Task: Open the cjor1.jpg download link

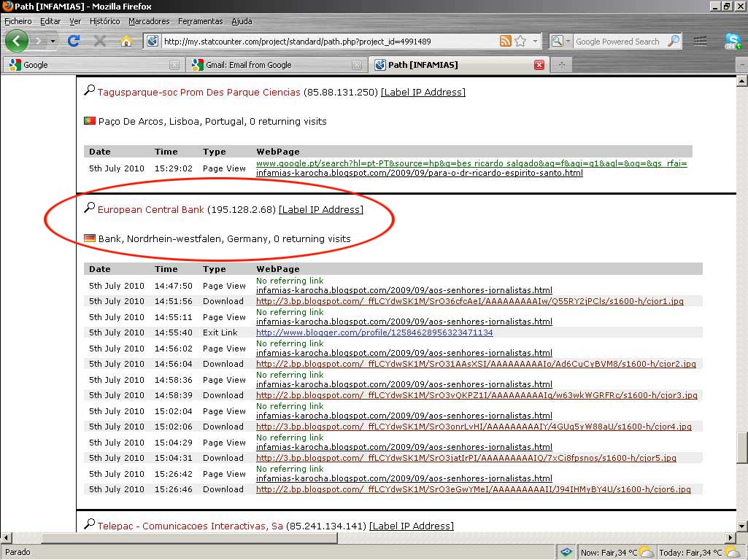Action: click(x=470, y=301)
